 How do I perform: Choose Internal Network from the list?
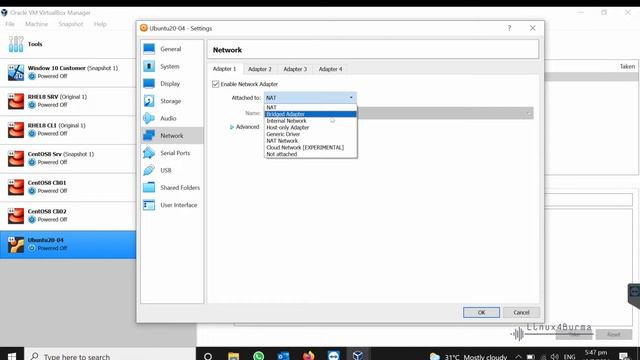click(311, 121)
